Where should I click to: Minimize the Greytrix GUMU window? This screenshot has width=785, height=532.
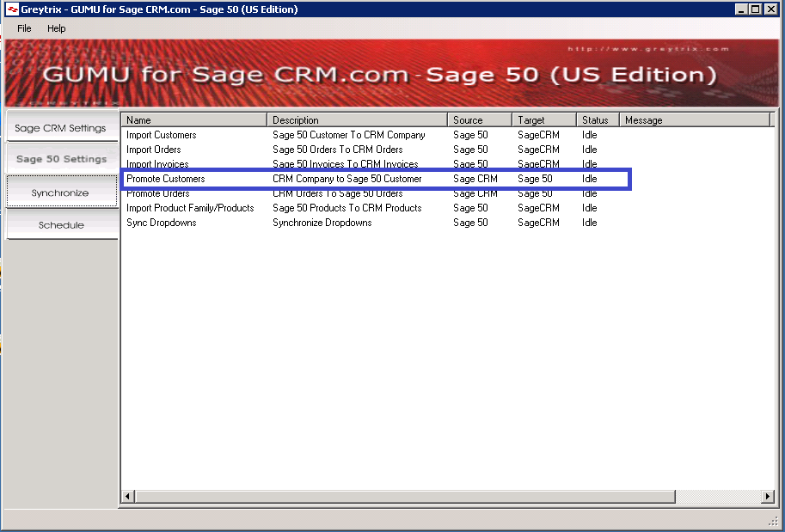(742, 9)
